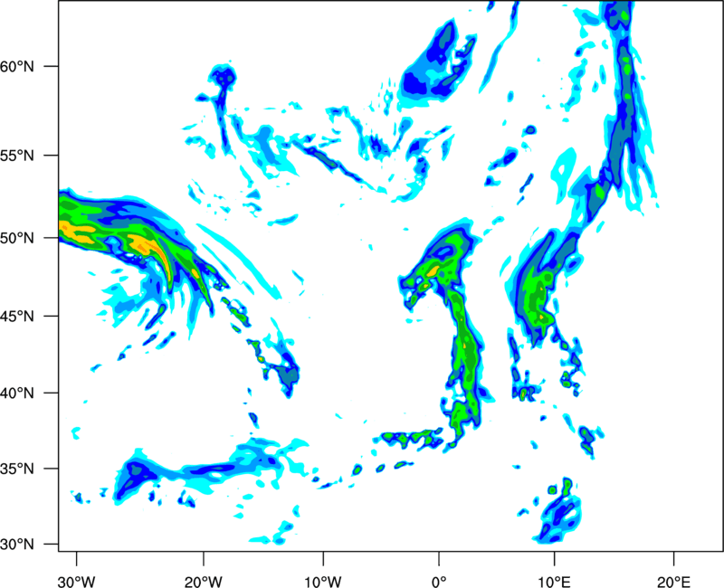Viewport: 724px width, 588px height.
Task: Click the 10°W longitude label
Action: coord(323,582)
